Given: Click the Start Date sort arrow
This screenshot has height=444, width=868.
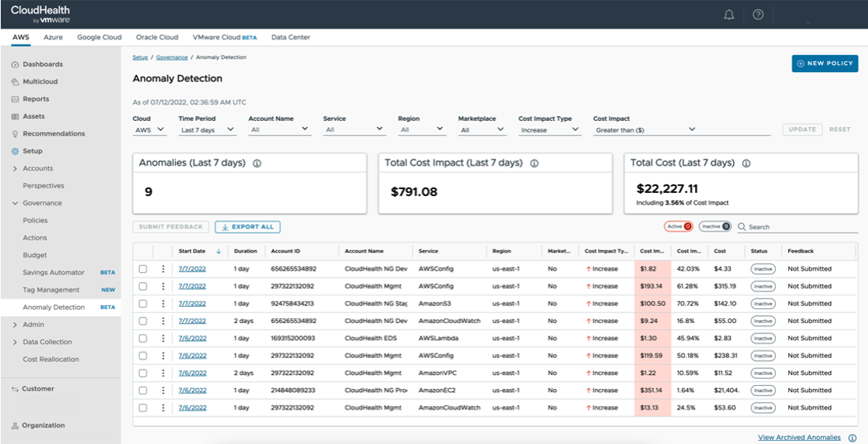Looking at the screenshot, I should click(218, 251).
